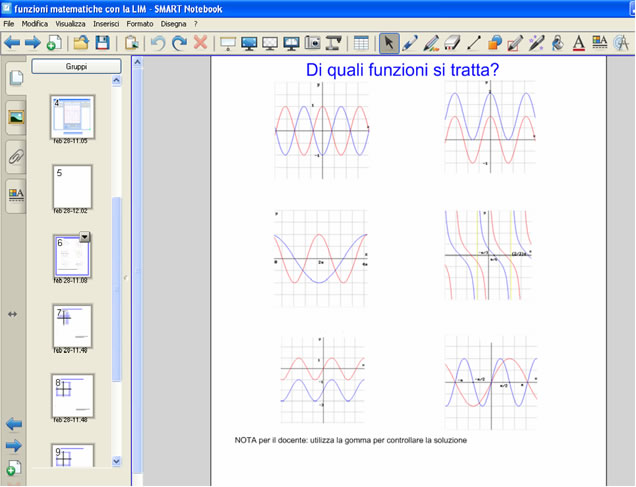636x487 pixels.
Task: Open the Attachments paperclip tab
Action: pyautogui.click(x=15, y=157)
